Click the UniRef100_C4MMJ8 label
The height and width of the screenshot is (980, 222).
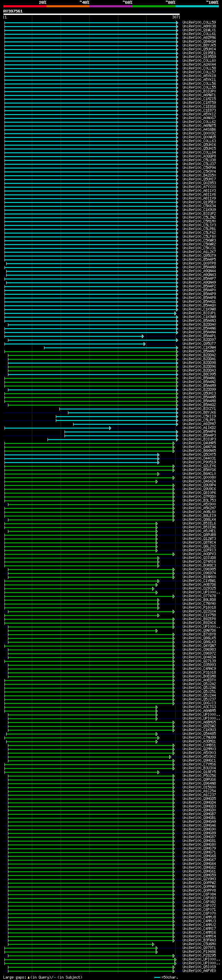click(199, 917)
